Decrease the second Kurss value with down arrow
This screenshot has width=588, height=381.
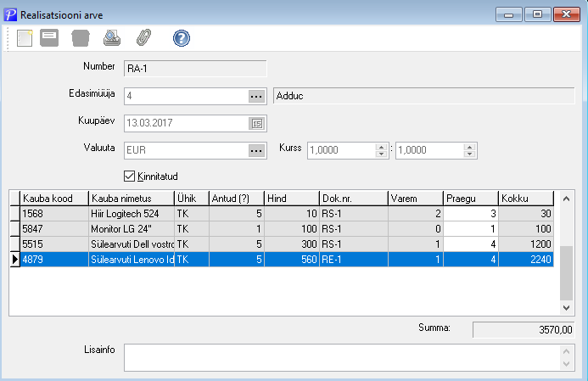coord(469,154)
